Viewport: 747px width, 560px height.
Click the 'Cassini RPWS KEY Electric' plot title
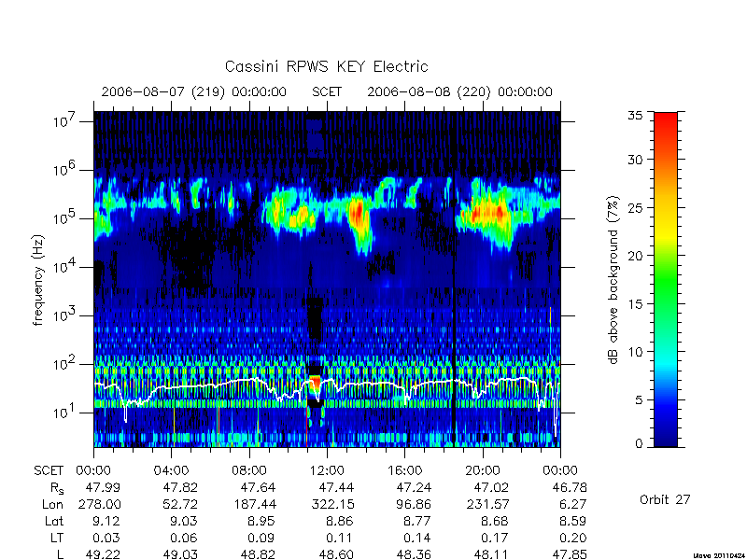[326, 66]
